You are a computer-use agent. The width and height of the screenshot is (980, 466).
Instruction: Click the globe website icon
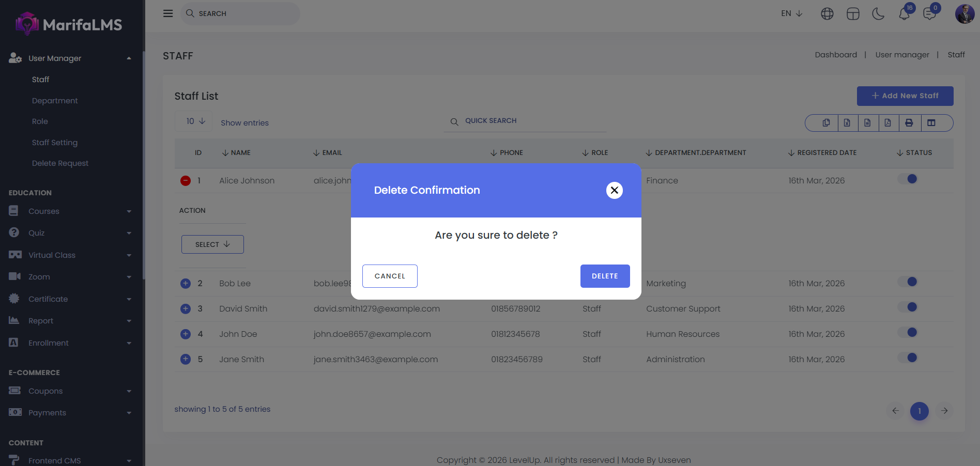(827, 14)
